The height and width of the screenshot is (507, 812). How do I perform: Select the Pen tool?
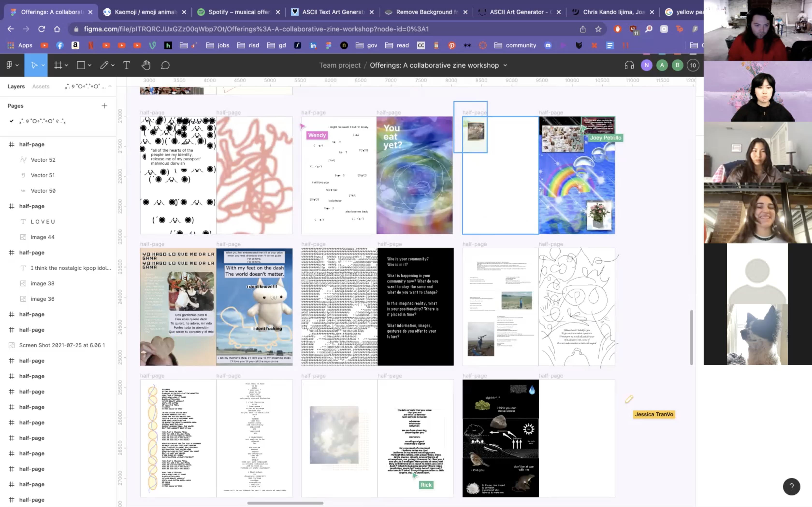104,65
